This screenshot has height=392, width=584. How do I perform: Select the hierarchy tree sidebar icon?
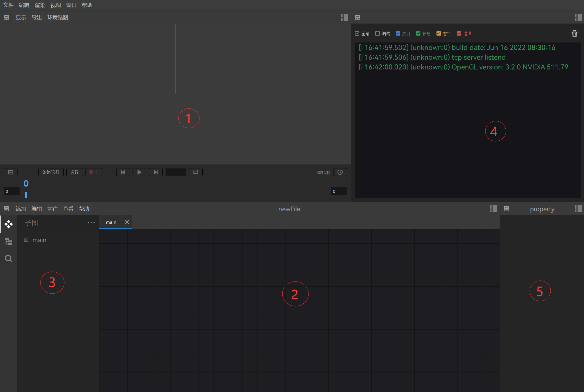pos(9,241)
